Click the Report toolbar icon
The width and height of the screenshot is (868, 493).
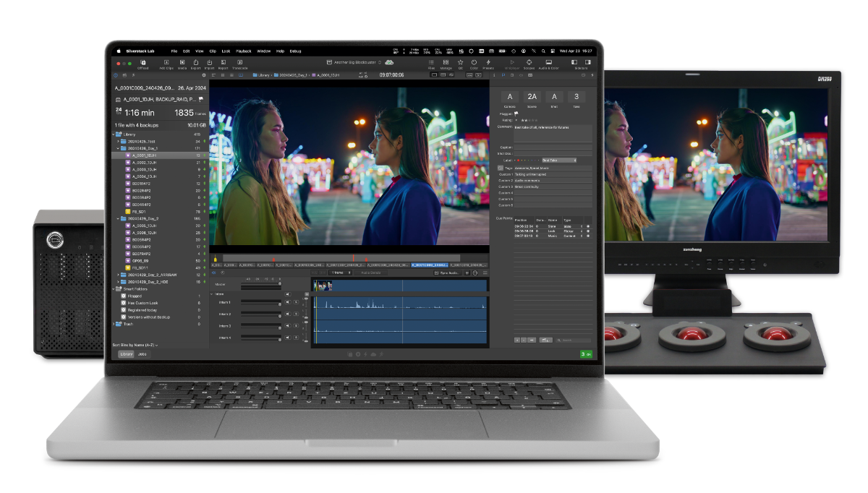(x=223, y=64)
